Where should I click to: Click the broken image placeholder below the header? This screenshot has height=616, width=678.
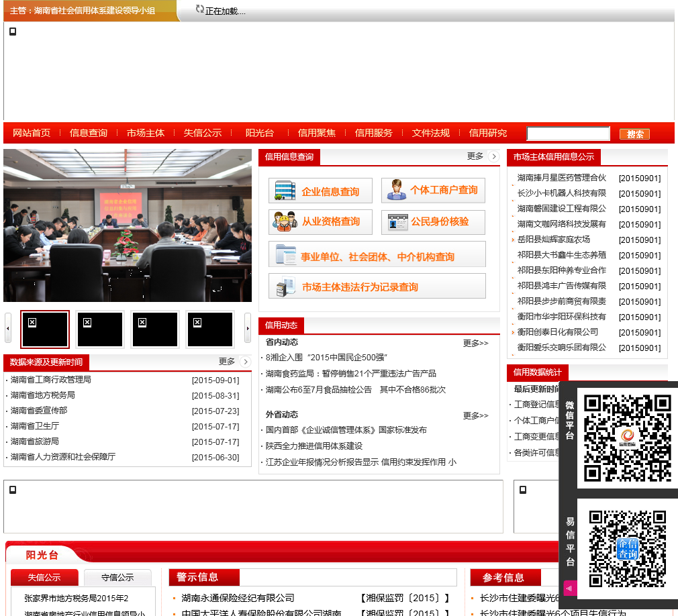coord(13,32)
